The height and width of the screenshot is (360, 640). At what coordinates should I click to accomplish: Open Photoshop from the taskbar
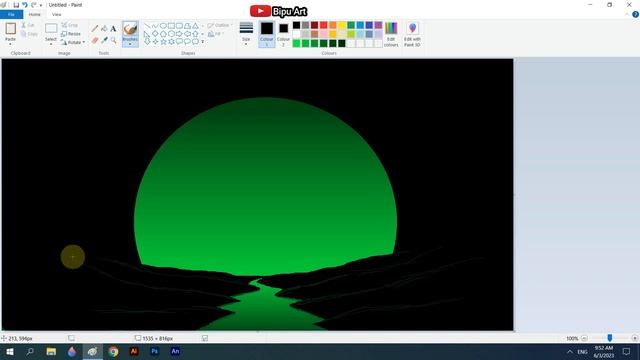coord(155,351)
